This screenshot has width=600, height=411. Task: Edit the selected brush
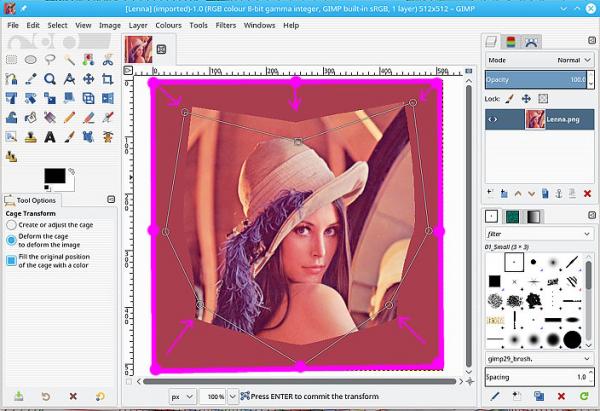pyautogui.click(x=495, y=396)
